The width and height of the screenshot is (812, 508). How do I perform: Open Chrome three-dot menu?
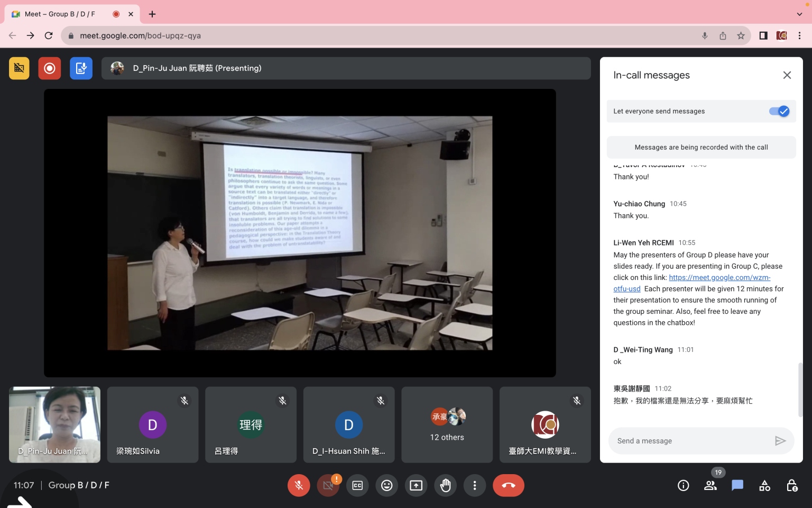click(799, 35)
